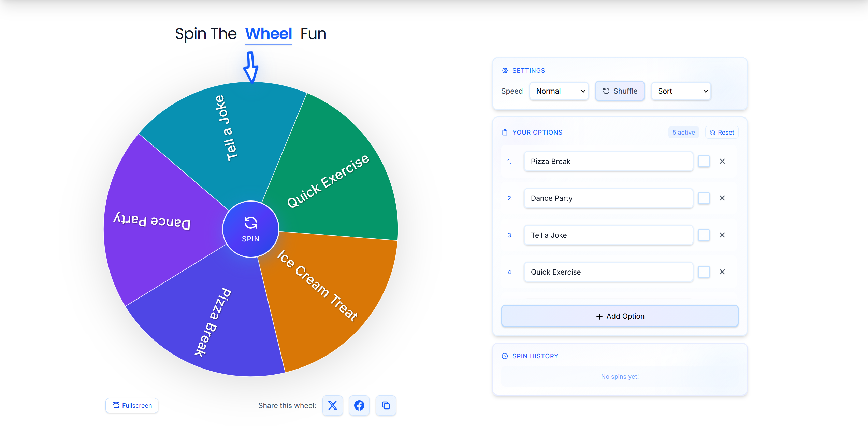868x444 pixels.
Task: Click Reset to restore options
Action: point(722,132)
